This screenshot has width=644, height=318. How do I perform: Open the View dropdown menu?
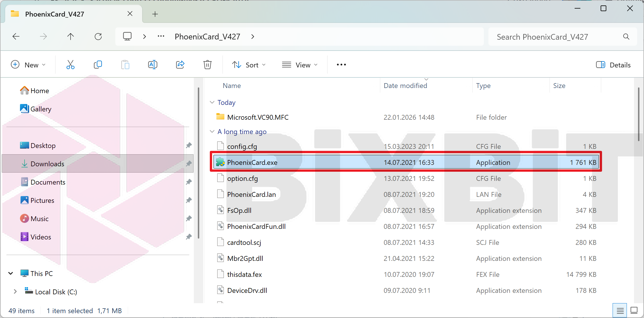tap(300, 65)
